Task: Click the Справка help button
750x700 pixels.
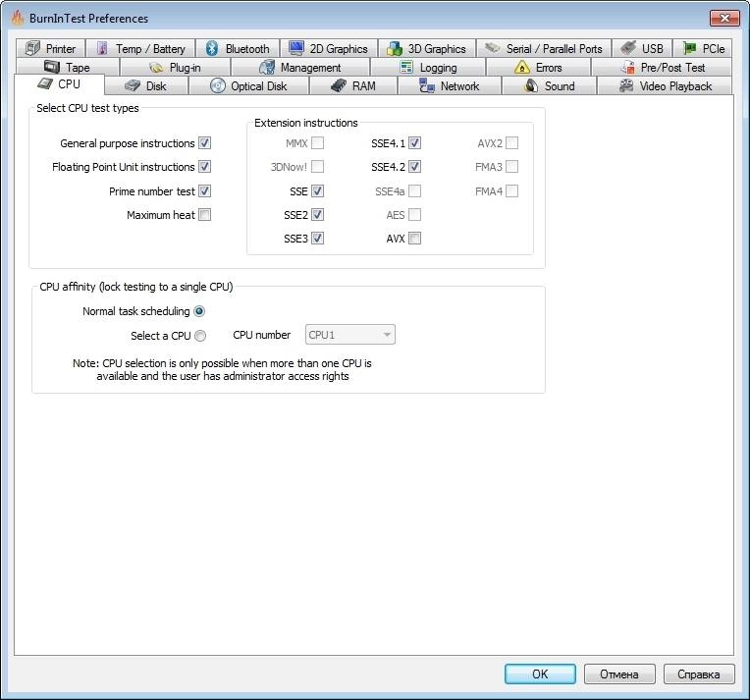Action: tap(699, 674)
